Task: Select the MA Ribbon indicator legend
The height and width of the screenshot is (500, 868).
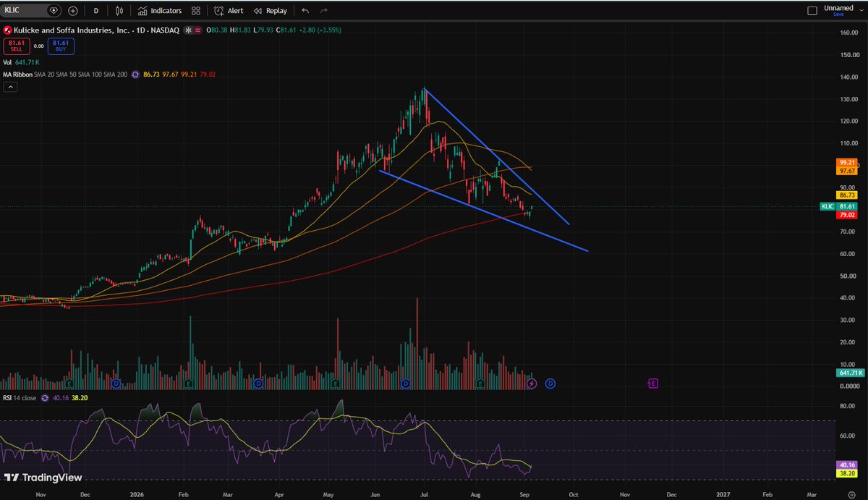Action: 65,75
